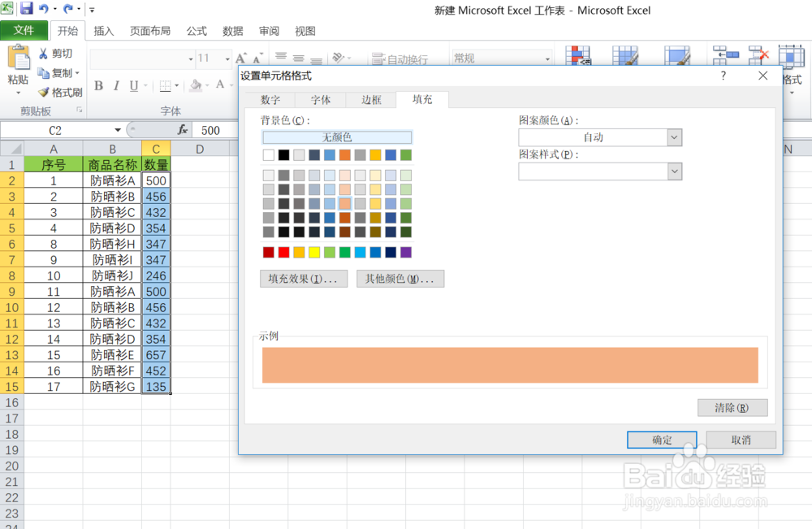
Task: Click the Fill Color bucket icon
Action: pyautogui.click(x=195, y=85)
